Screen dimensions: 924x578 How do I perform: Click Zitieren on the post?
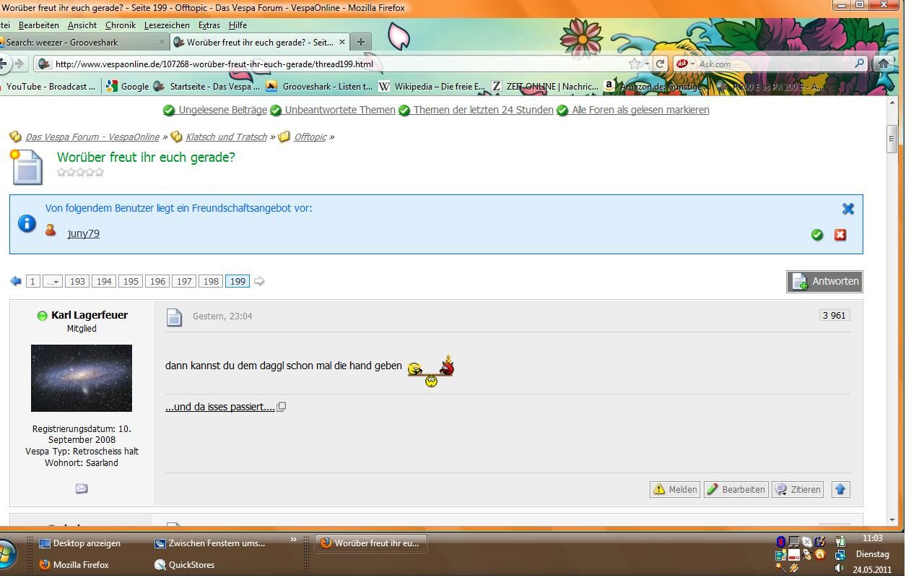click(798, 489)
